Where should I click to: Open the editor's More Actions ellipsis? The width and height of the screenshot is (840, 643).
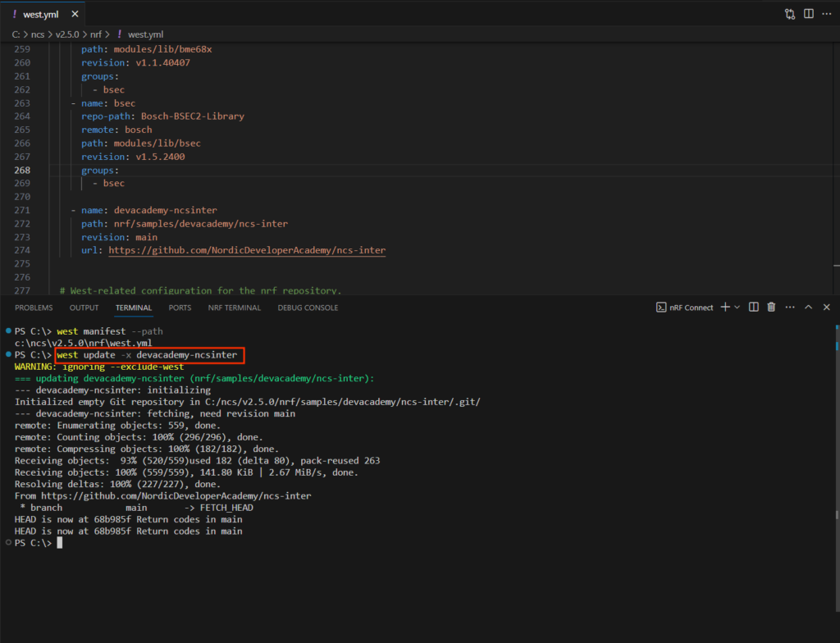(827, 13)
